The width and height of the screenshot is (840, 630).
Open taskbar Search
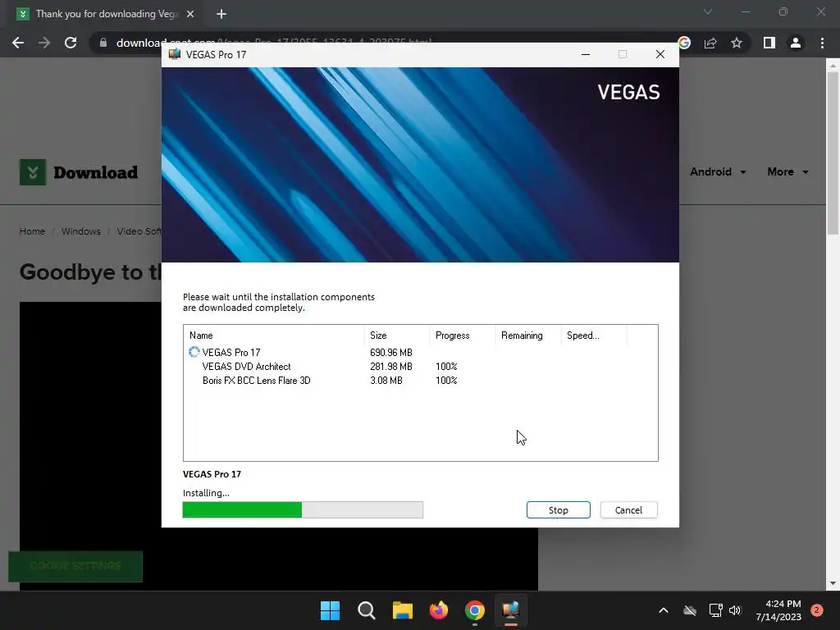pyautogui.click(x=367, y=610)
